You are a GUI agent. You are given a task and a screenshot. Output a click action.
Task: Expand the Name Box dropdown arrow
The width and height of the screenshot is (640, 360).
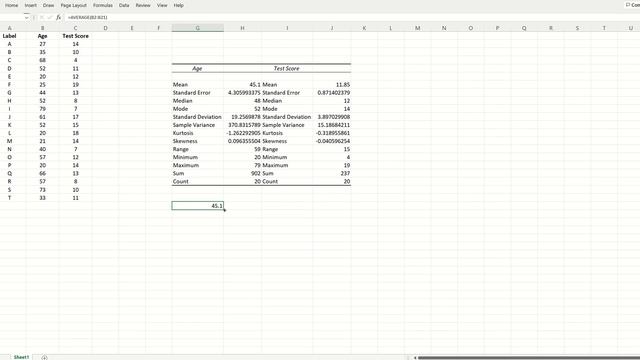[27, 18]
